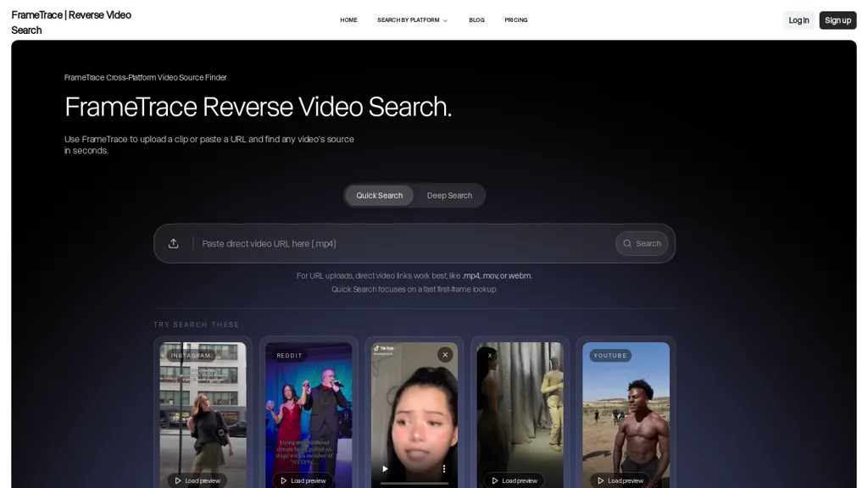Click the TikTok video progress bar
Viewport: 868px width, 488px height.
(x=414, y=483)
